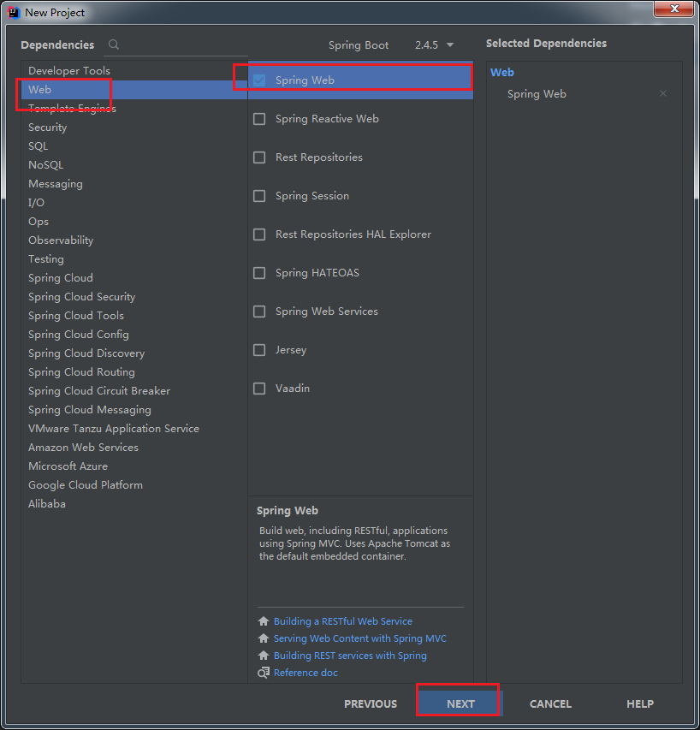This screenshot has width=700, height=730.
Task: Click the home icon next to Building REST services
Action: pos(264,656)
